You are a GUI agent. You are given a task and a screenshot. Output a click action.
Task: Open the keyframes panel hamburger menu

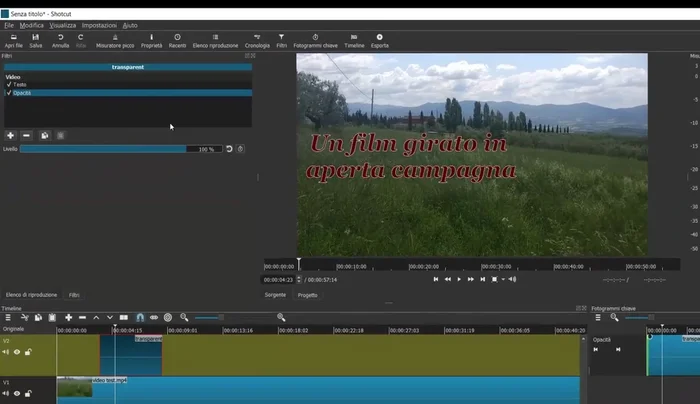[x=597, y=317]
